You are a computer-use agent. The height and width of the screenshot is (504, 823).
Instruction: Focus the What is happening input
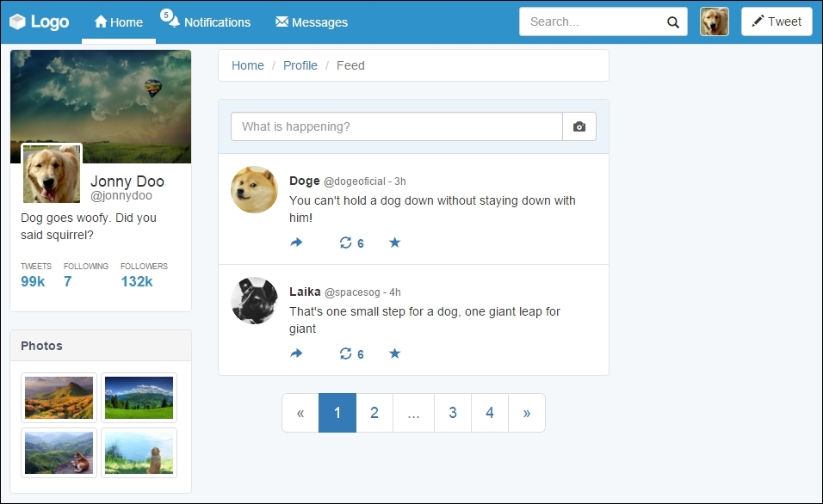(397, 126)
